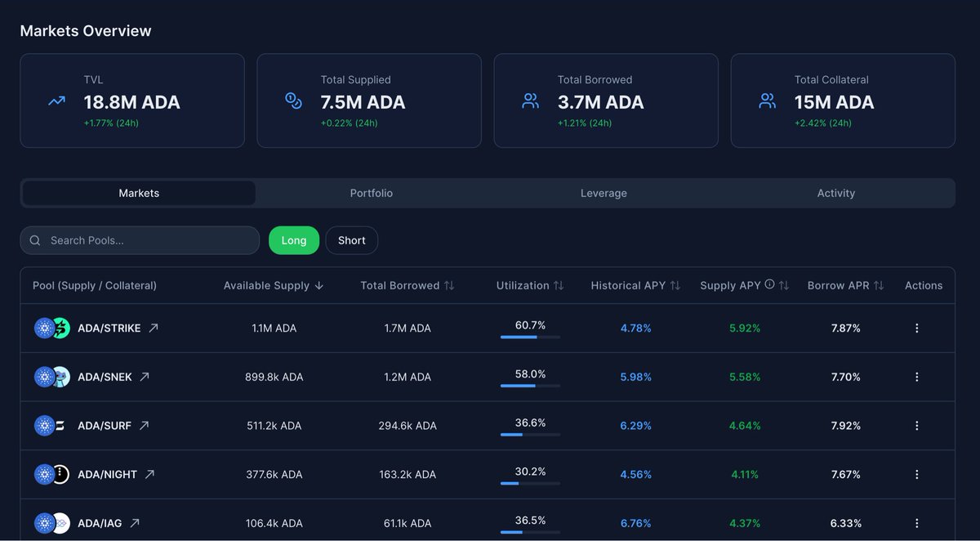The width and height of the screenshot is (980, 541).
Task: Click the 4.11% supply APY value
Action: coord(745,474)
